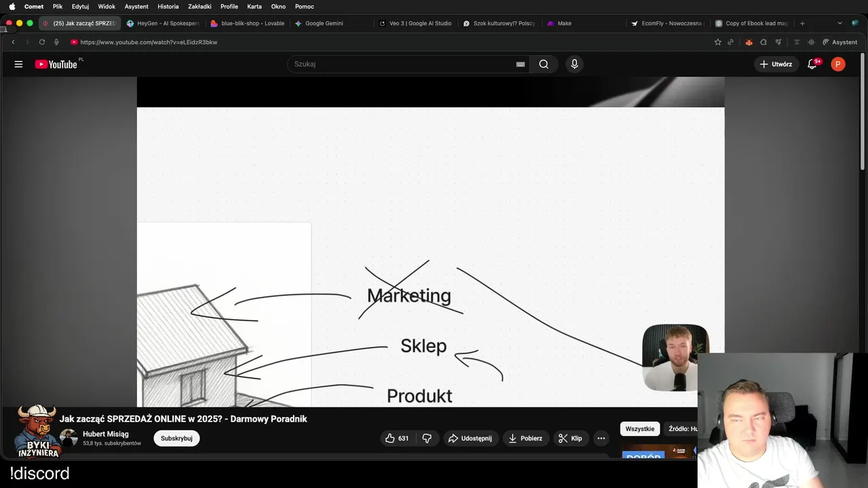
Task: Open new tab with plus button
Action: [802, 23]
